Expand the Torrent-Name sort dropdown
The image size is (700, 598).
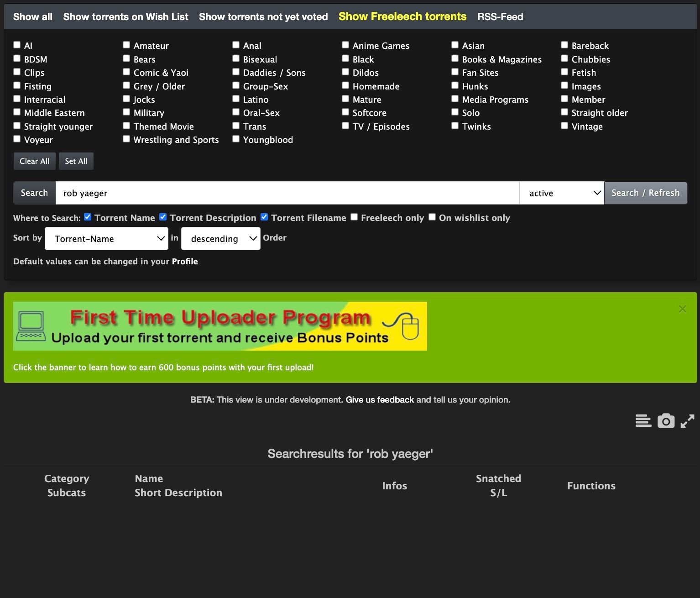click(106, 239)
